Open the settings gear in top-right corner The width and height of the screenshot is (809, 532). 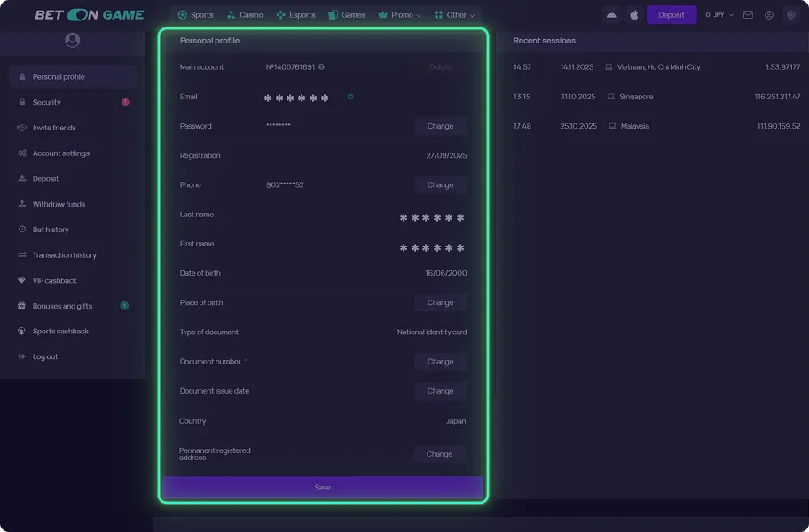coord(791,14)
